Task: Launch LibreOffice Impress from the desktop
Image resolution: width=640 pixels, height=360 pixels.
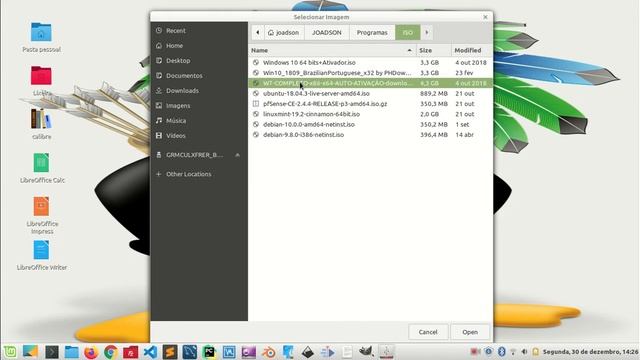Action: pos(42,215)
